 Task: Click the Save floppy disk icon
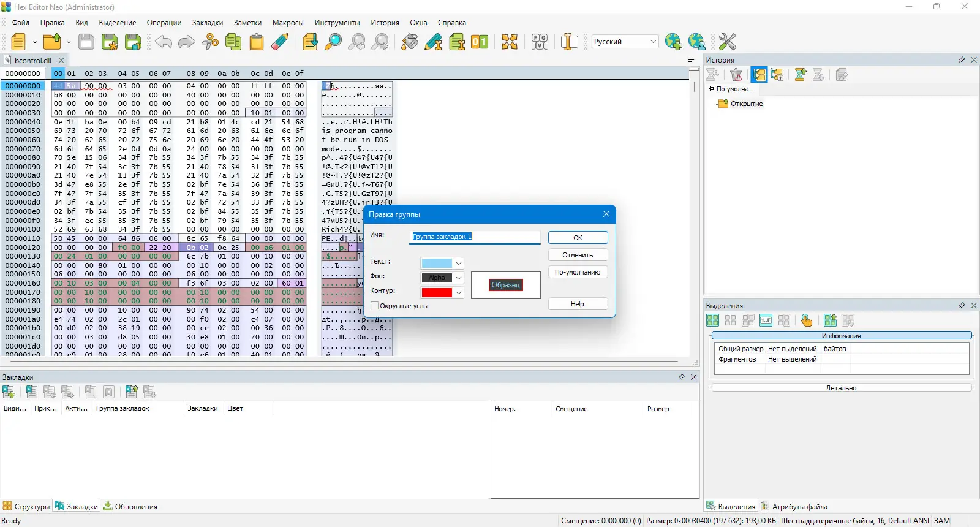pos(86,42)
